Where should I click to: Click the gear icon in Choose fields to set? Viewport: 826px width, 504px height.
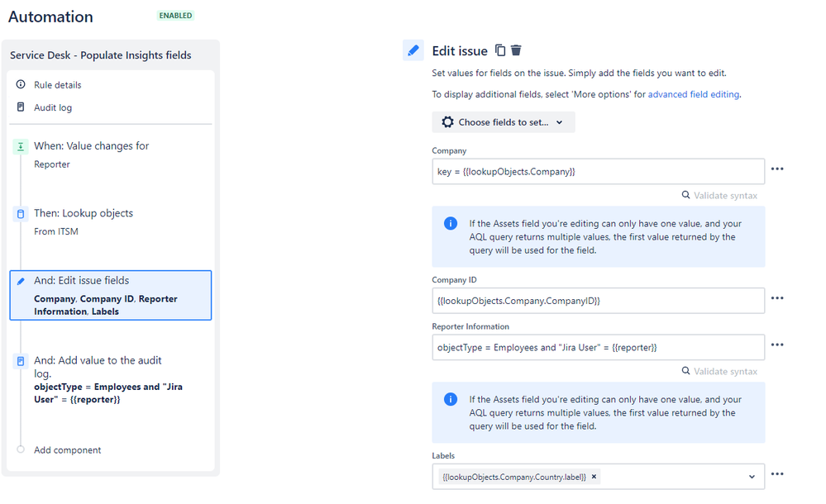pyautogui.click(x=448, y=122)
